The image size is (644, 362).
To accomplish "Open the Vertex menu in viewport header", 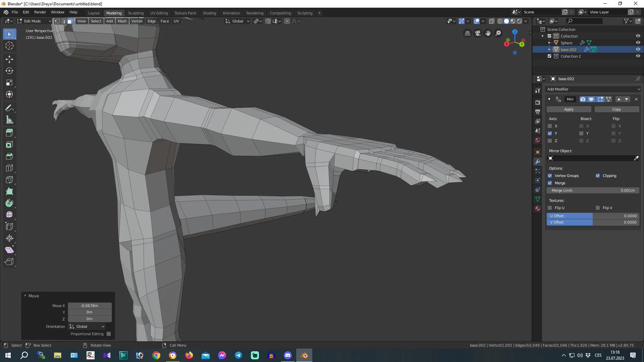I will click(137, 21).
